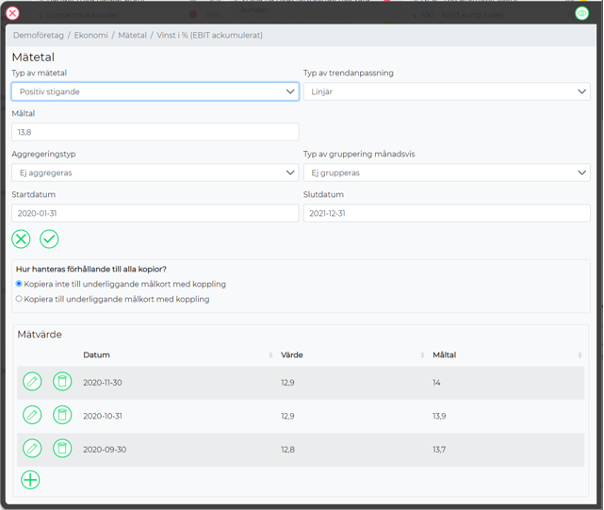The image size is (604, 510).
Task: Edit the 2020-10-31 measurement row
Action: tap(32, 414)
